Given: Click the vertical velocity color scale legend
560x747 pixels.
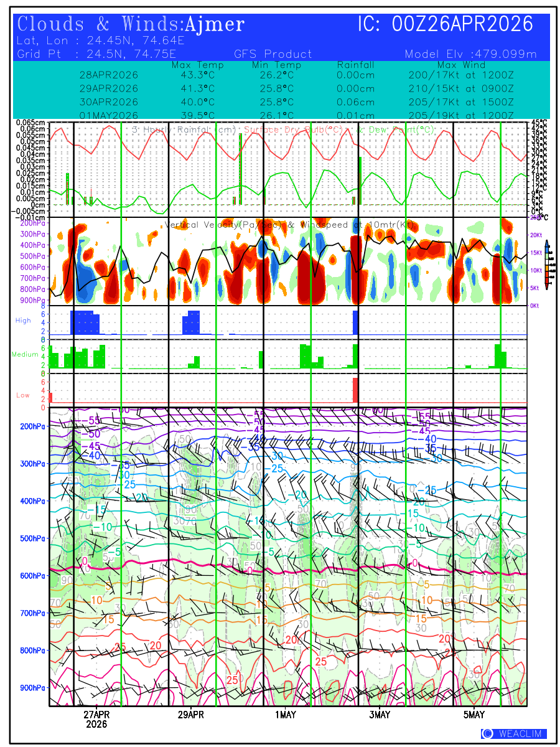Looking at the screenshot, I should [x=546, y=264].
